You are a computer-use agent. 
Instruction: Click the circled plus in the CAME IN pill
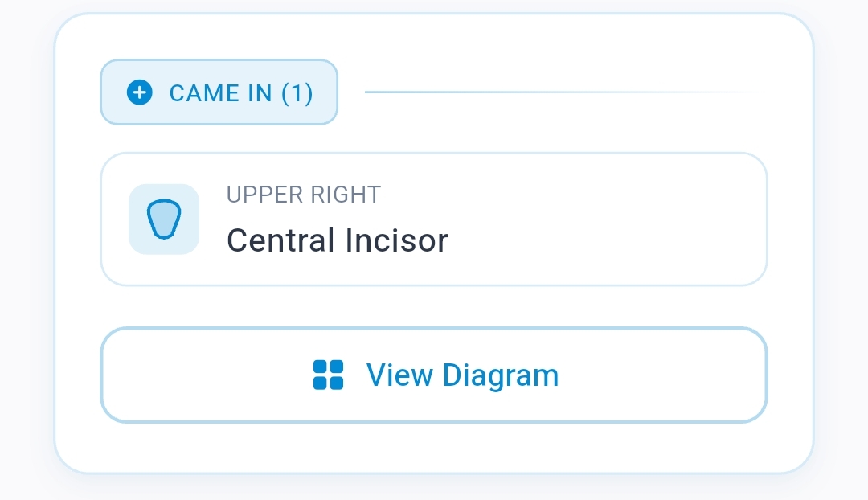point(140,92)
